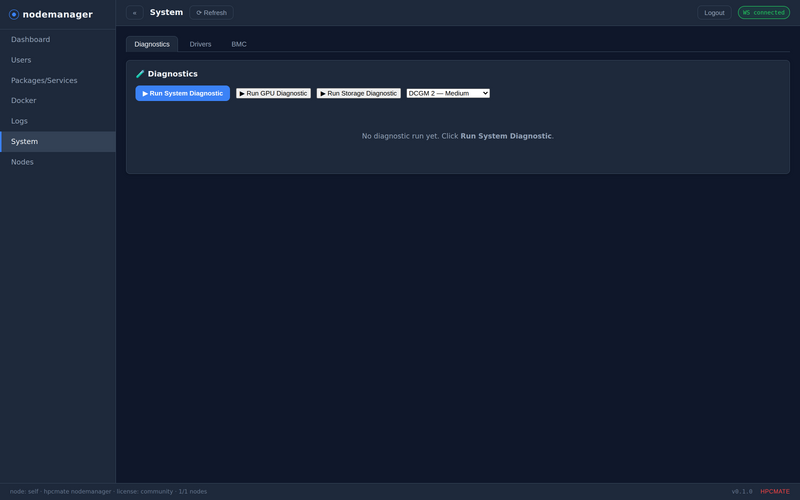800x500 pixels.
Task: Open the DCGM level dropdown
Action: pos(448,93)
